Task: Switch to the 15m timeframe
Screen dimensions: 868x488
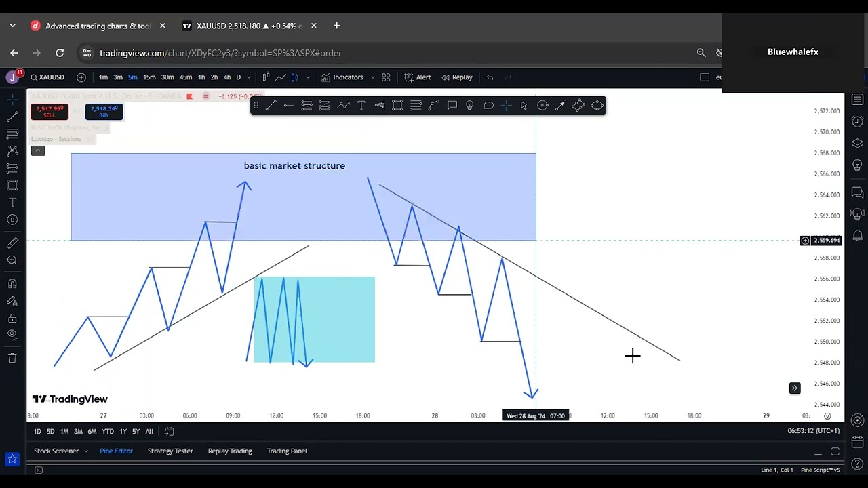Action: pos(149,77)
